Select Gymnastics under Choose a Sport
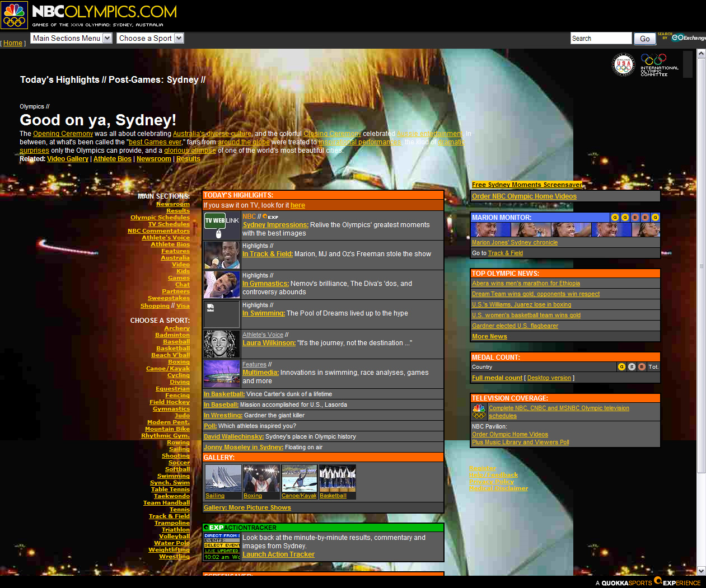 [x=171, y=409]
